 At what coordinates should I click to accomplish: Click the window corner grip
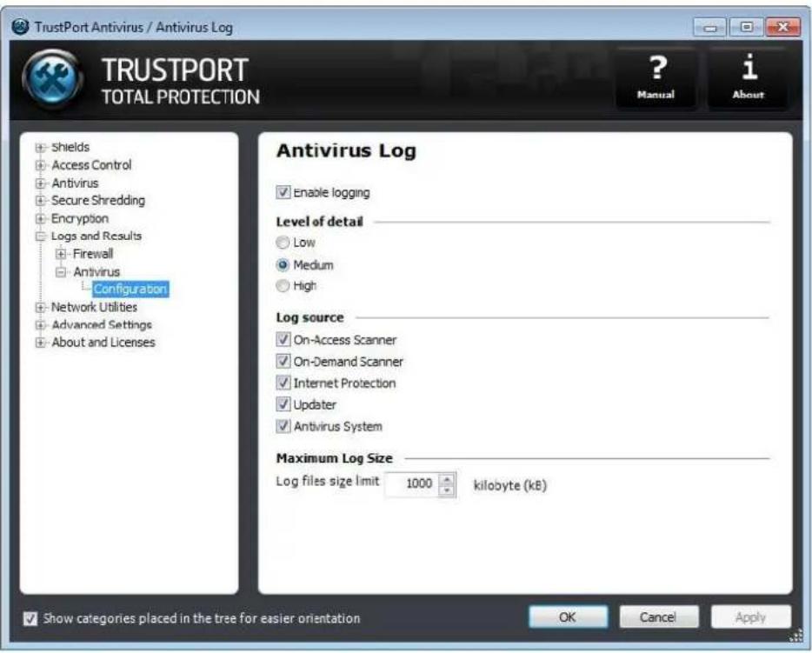tap(796, 636)
